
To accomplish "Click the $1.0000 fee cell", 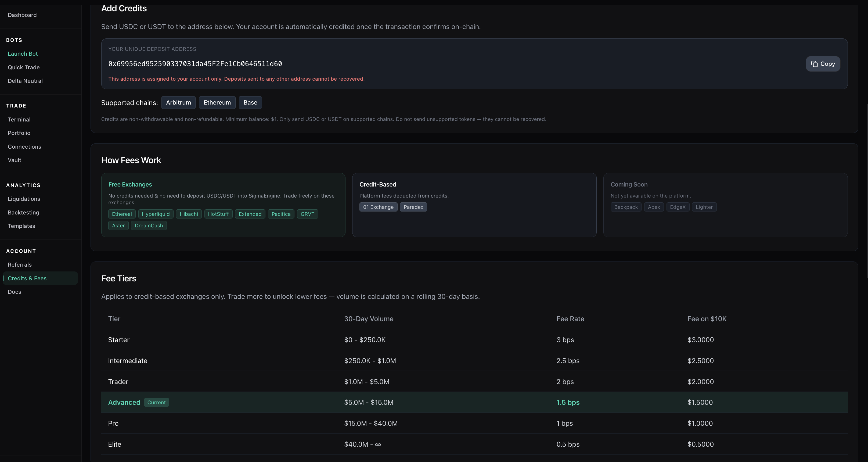I will [700, 423].
